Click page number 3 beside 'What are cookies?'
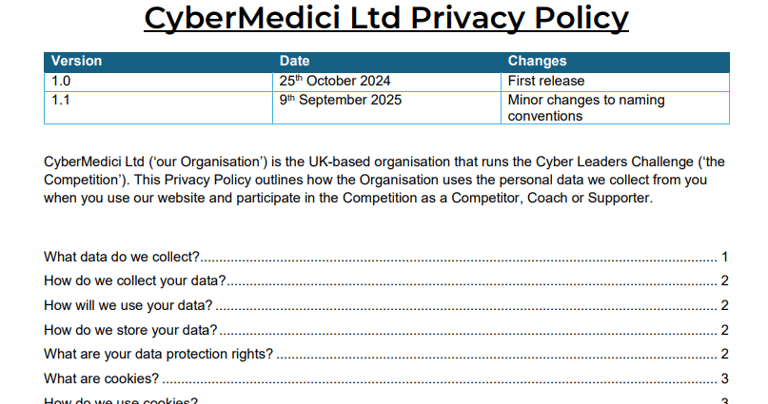768x404 pixels. [724, 378]
